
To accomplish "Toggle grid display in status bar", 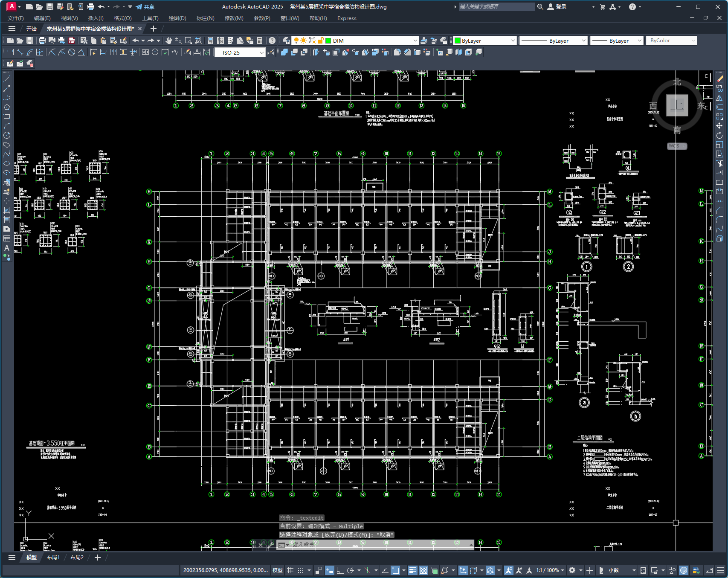I will [x=290, y=570].
